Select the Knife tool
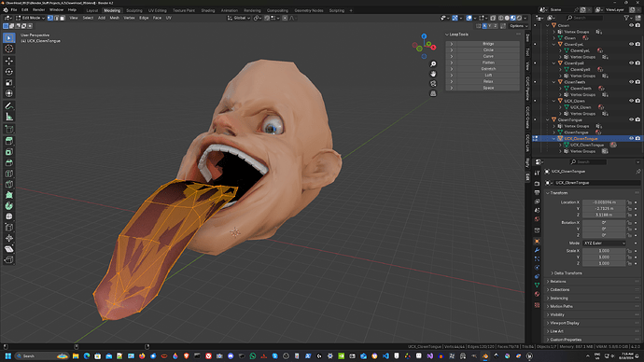 [9, 184]
